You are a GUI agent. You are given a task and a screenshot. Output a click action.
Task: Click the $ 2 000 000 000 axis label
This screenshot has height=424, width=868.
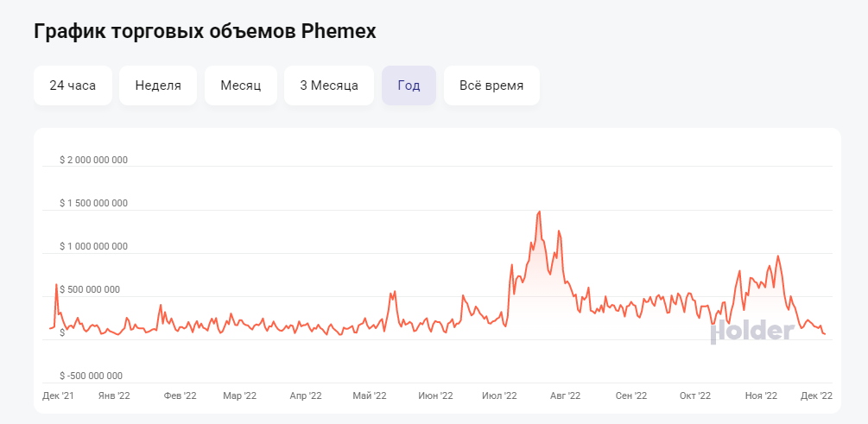(x=93, y=160)
